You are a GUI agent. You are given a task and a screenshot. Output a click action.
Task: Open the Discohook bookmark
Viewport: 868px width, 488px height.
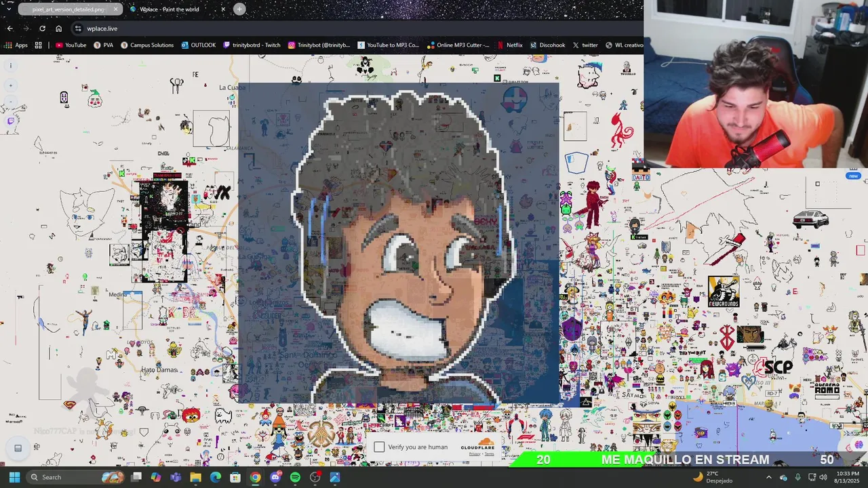click(547, 45)
